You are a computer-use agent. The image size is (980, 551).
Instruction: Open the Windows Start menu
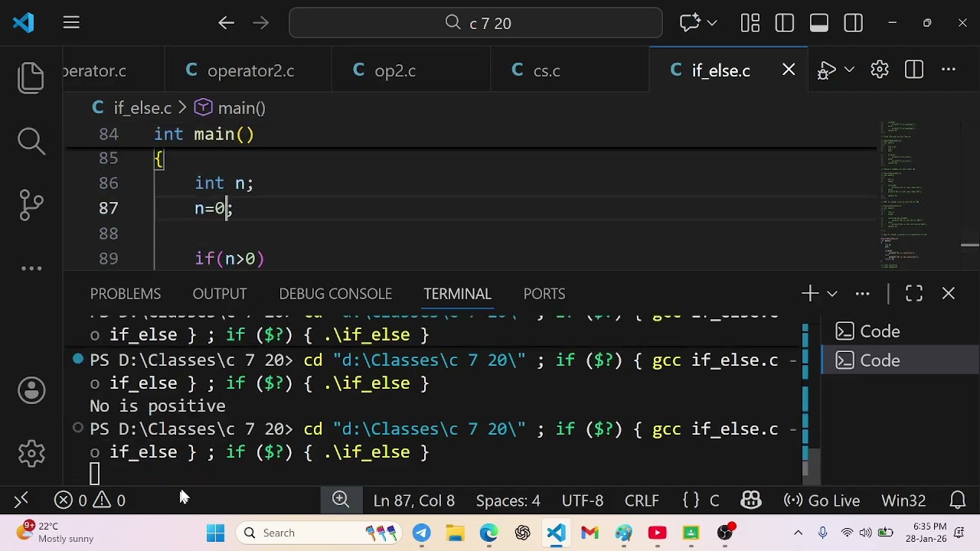point(215,533)
